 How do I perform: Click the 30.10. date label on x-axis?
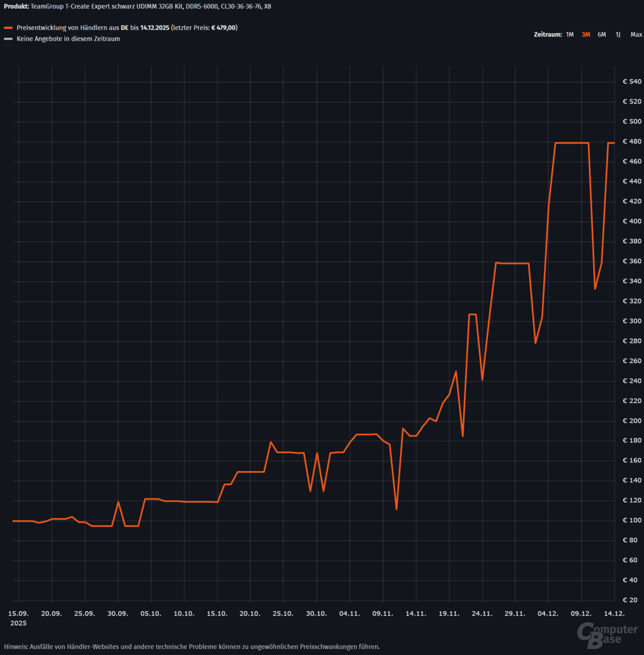click(x=316, y=614)
